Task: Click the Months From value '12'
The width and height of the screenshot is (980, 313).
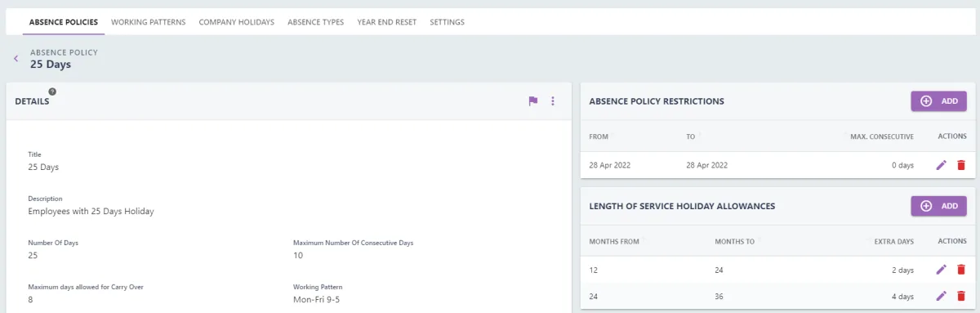Action: [x=594, y=270]
